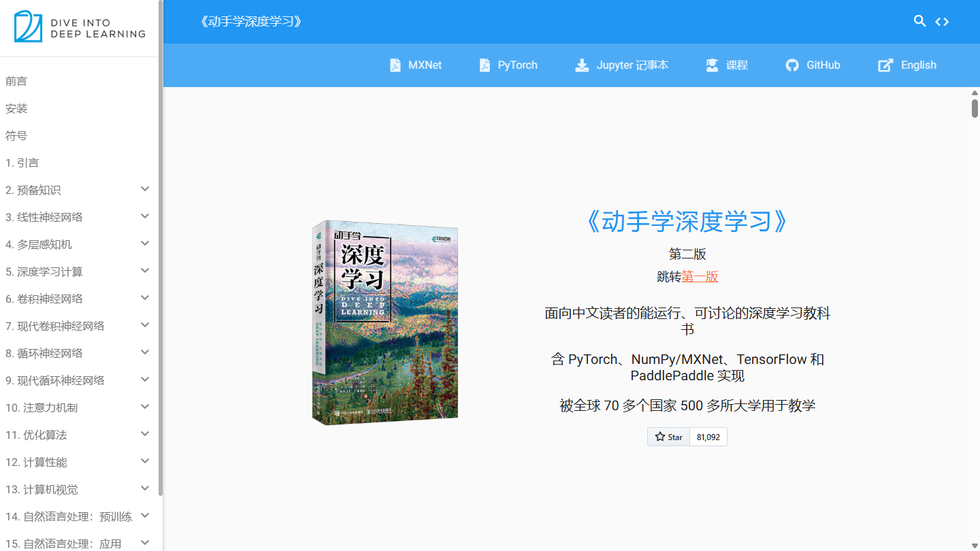Expand the 6. 卷积神经网络 chevron
The height and width of the screenshot is (551, 980).
pos(145,298)
